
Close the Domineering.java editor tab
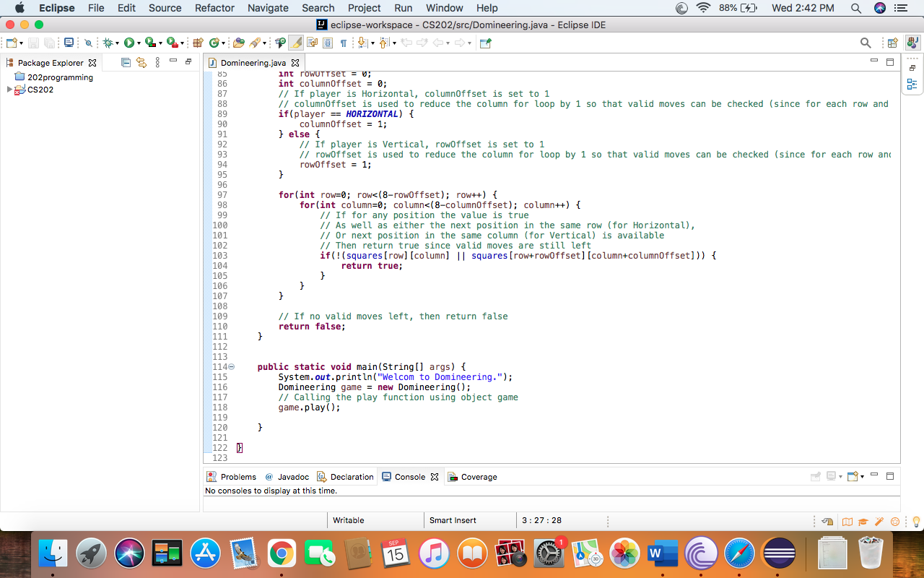coord(295,63)
